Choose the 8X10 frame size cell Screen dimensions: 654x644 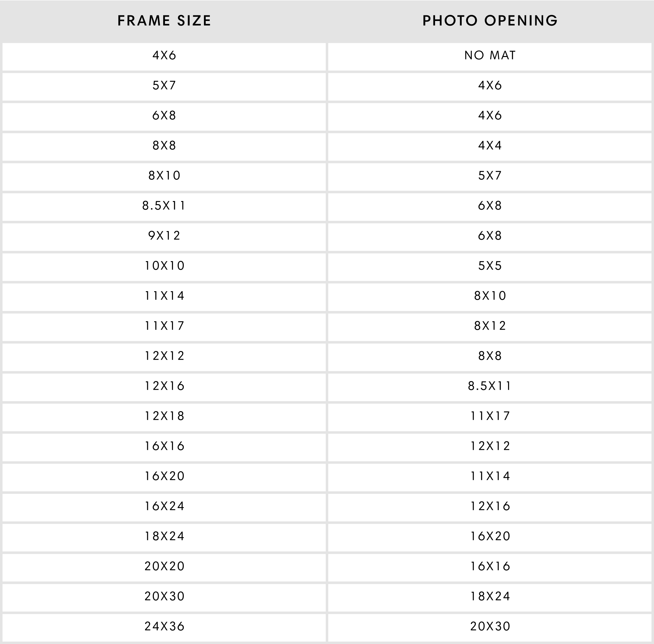coord(164,177)
